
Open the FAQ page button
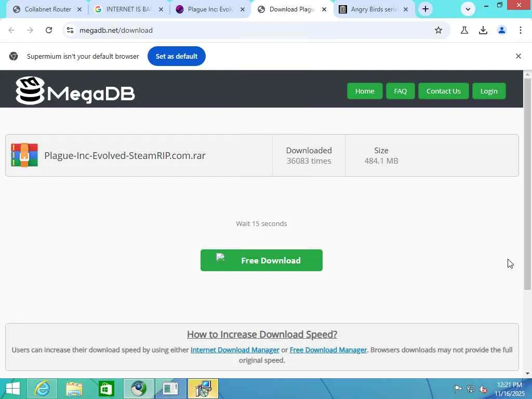pyautogui.click(x=401, y=91)
